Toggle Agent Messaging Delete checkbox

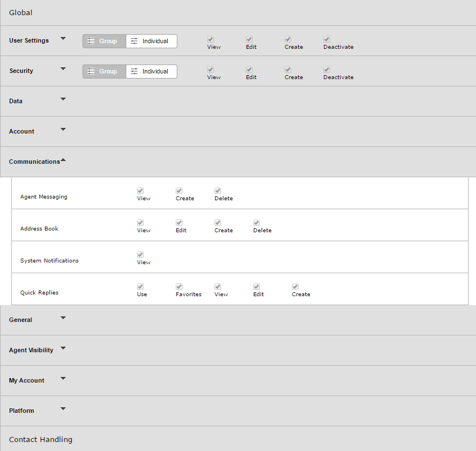[x=218, y=191]
